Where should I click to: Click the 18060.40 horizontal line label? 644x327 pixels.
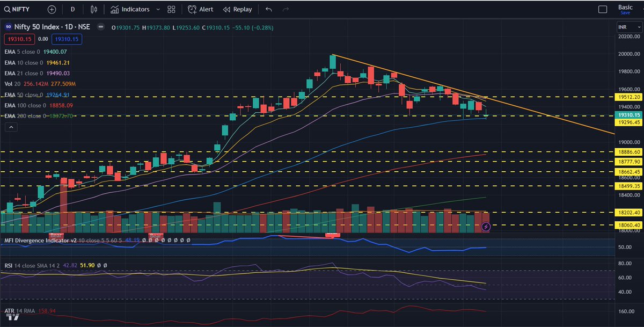630,225
